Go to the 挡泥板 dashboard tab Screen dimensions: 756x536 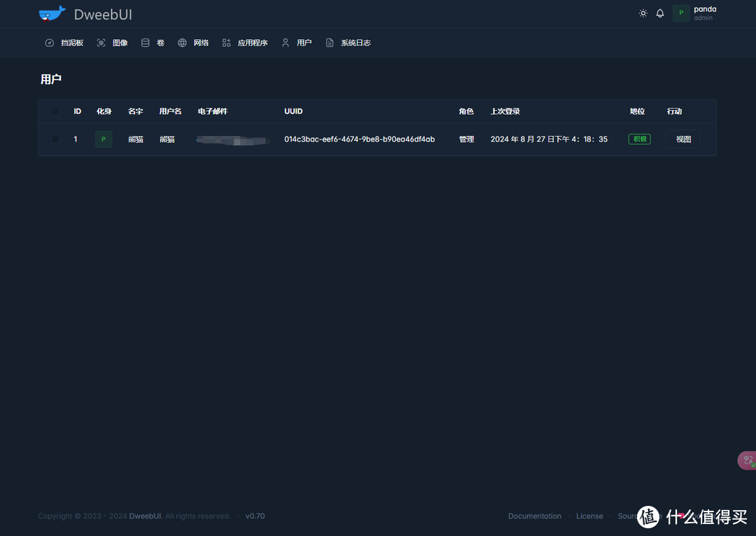(x=71, y=43)
